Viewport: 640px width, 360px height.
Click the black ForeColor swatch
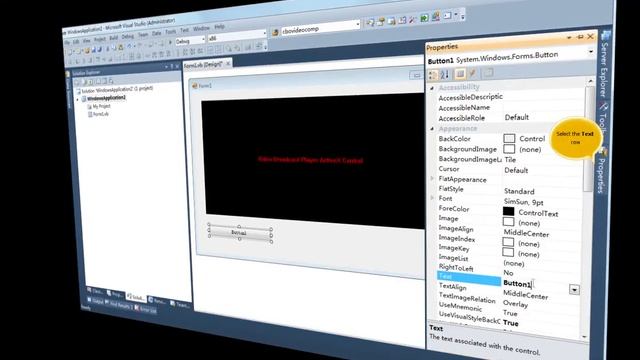click(x=509, y=211)
